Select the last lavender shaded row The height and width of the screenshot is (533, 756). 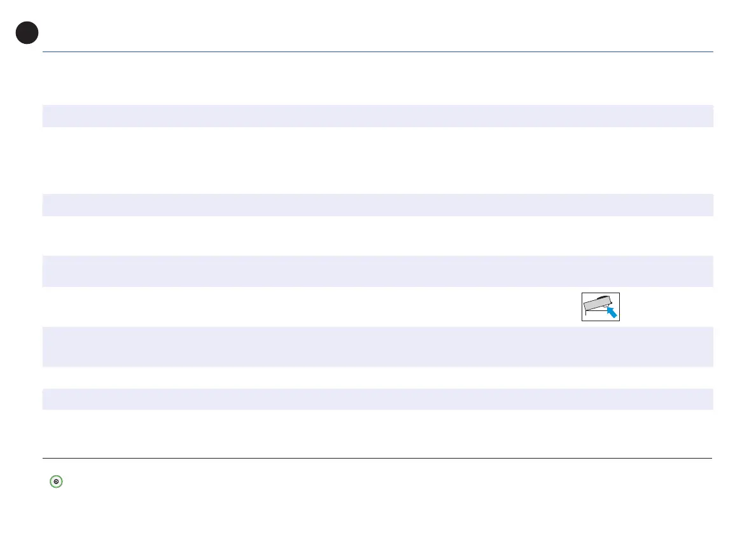click(377, 399)
